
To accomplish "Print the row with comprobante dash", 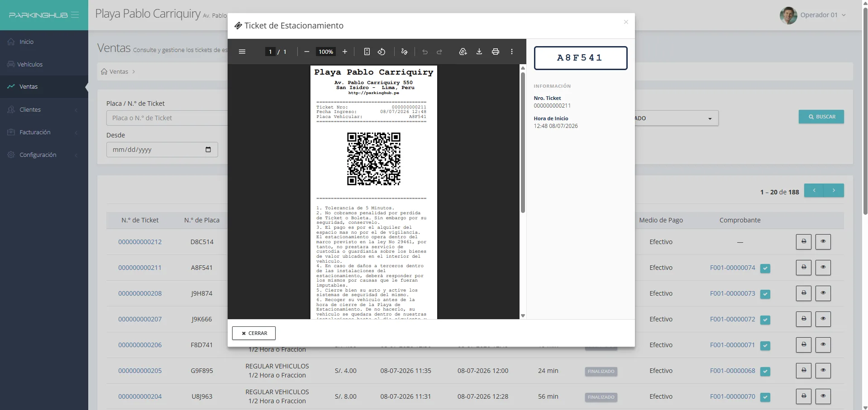I will click(x=804, y=242).
